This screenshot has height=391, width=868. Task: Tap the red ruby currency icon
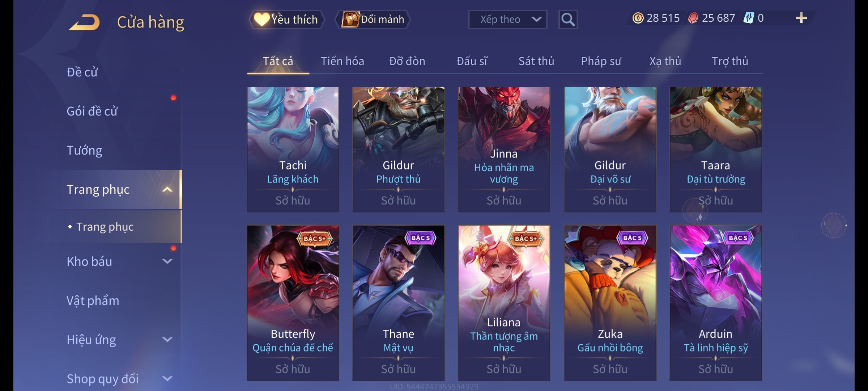point(693,18)
